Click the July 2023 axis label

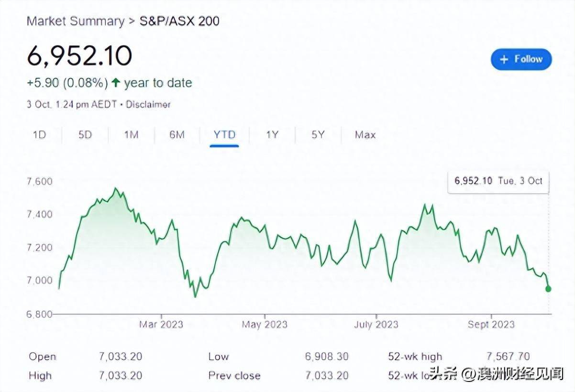pos(376,324)
